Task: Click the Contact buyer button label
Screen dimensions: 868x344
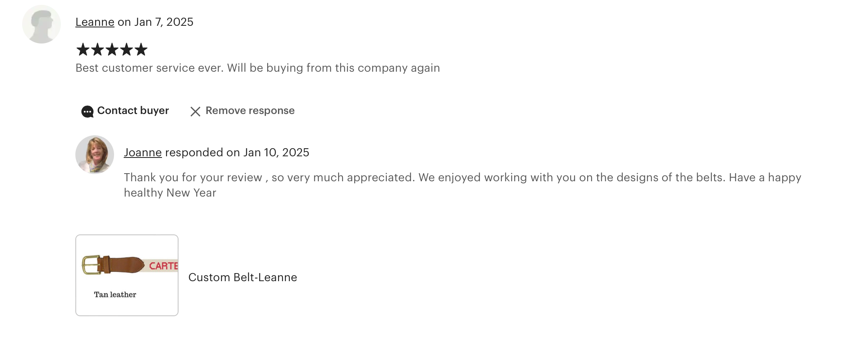Action: pyautogui.click(x=133, y=111)
